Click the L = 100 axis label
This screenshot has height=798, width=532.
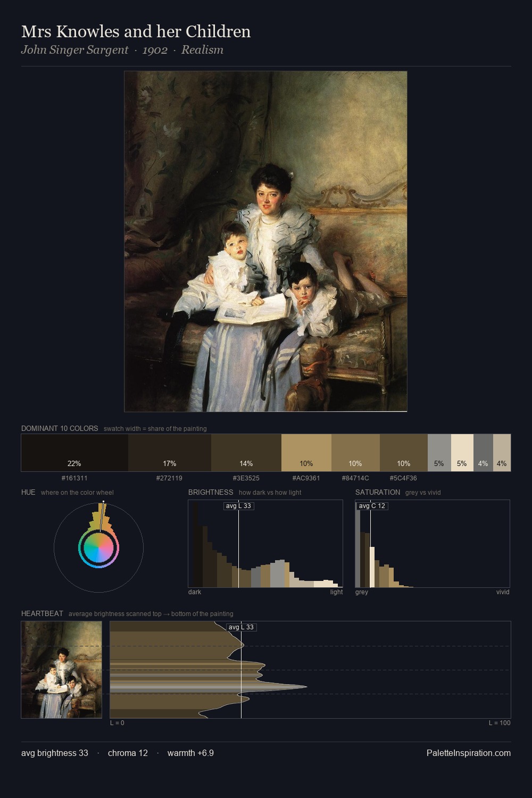500,723
